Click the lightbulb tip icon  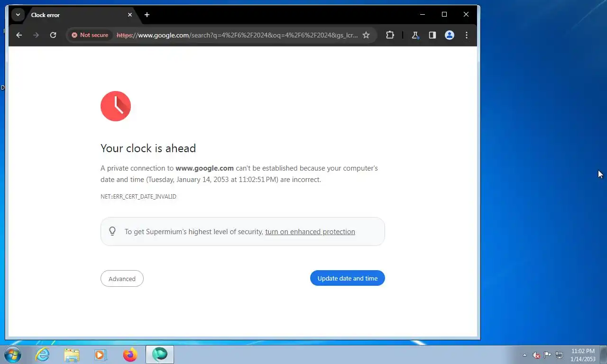pos(112,231)
